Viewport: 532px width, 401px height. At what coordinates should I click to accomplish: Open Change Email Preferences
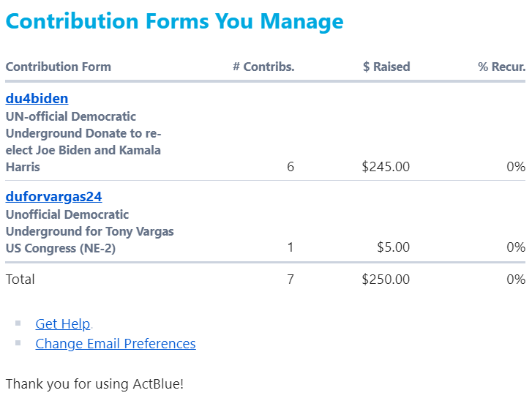click(x=116, y=344)
